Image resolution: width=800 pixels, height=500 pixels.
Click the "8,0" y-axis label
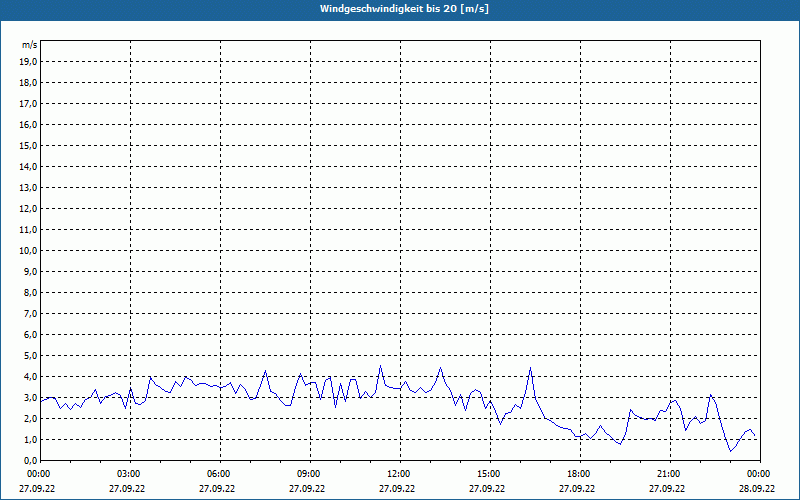31,292
